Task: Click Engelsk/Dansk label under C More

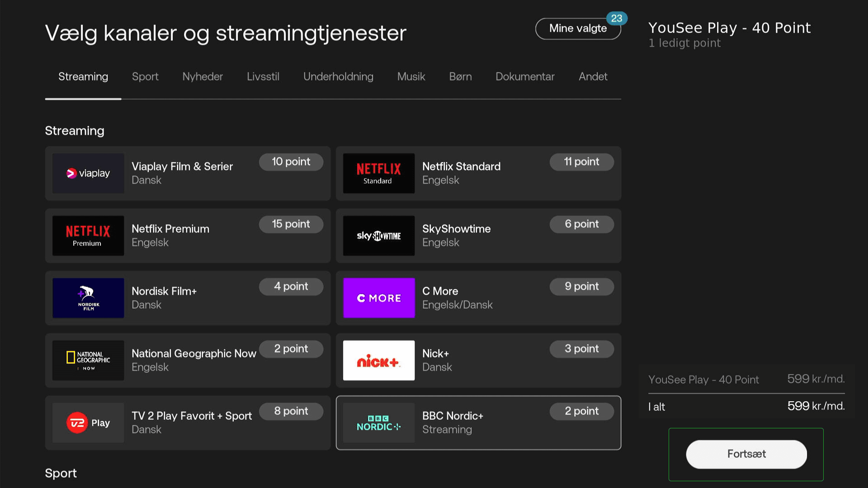Action: tap(457, 305)
